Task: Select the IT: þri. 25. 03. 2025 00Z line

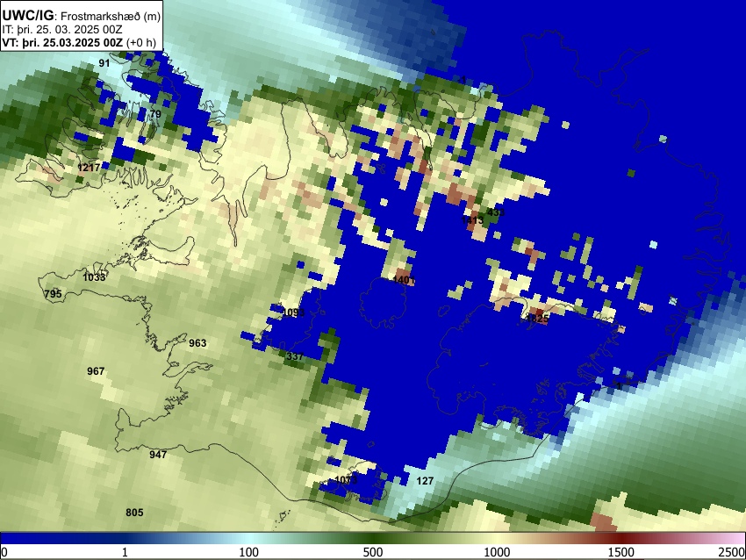Action: pos(61,30)
